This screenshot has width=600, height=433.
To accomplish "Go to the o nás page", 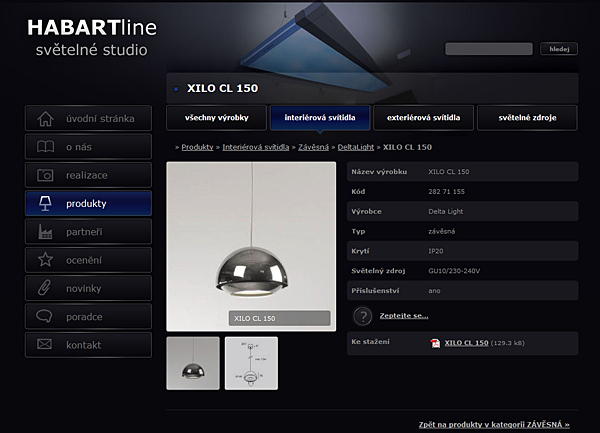I will (x=88, y=147).
